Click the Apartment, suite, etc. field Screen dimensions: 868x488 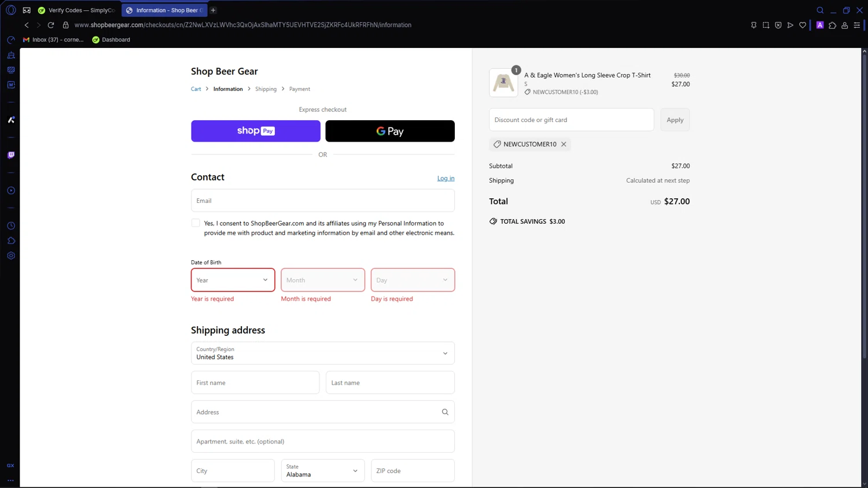click(x=323, y=441)
